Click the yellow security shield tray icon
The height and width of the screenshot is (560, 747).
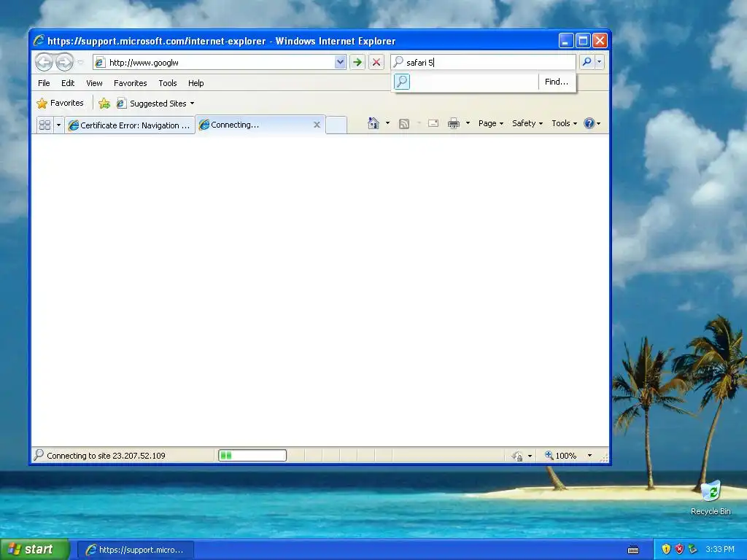pyautogui.click(x=666, y=549)
